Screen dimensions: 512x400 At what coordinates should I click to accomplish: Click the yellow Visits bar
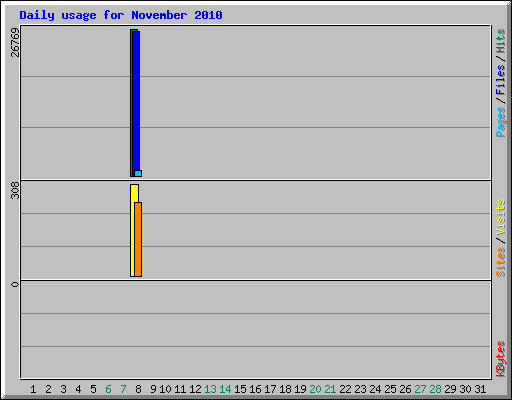pyautogui.click(x=133, y=230)
